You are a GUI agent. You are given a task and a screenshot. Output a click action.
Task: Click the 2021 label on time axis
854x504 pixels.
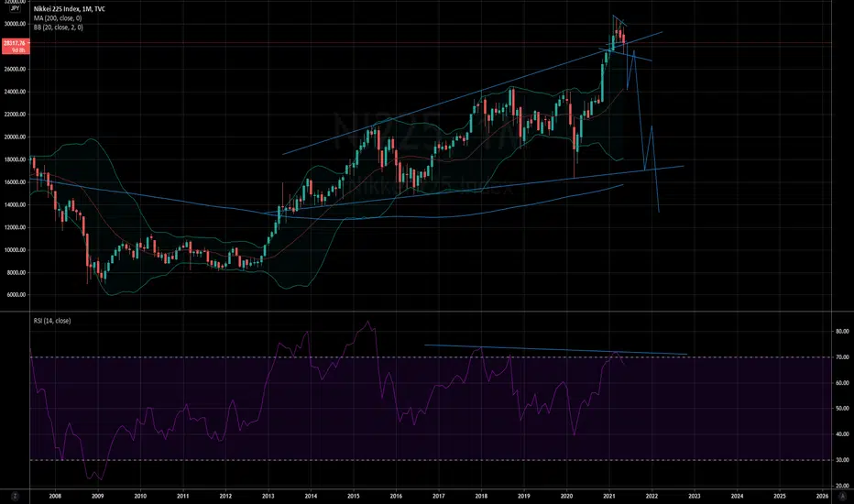(x=609, y=497)
